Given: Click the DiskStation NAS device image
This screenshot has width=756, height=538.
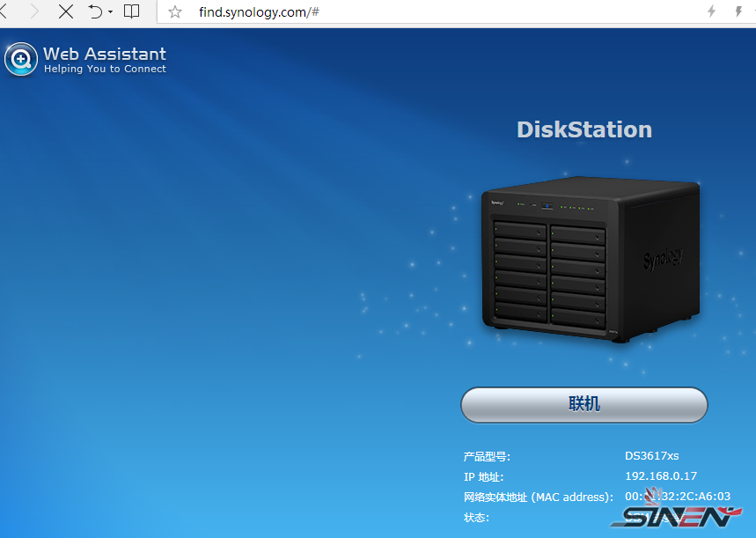Looking at the screenshot, I should coord(591,260).
